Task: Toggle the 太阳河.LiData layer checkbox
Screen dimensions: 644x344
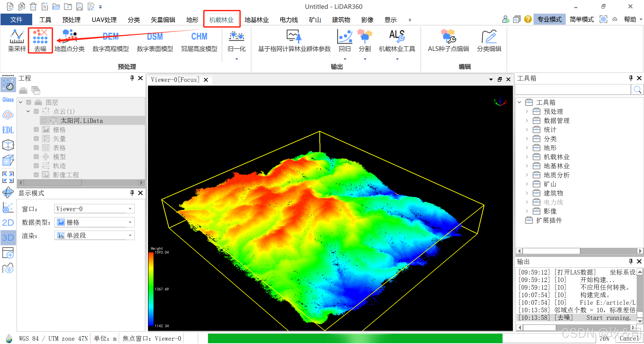Action: point(44,121)
